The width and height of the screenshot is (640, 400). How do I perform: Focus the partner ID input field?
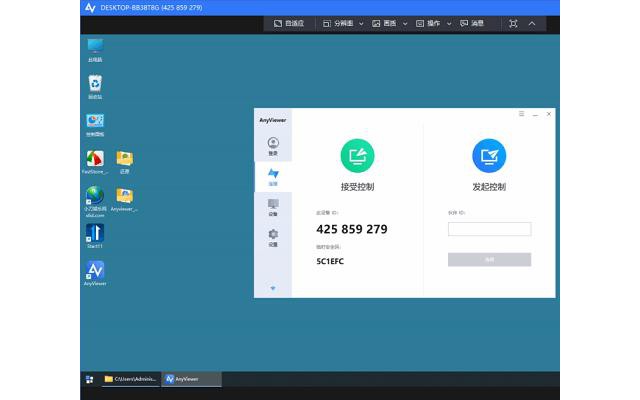point(489,229)
